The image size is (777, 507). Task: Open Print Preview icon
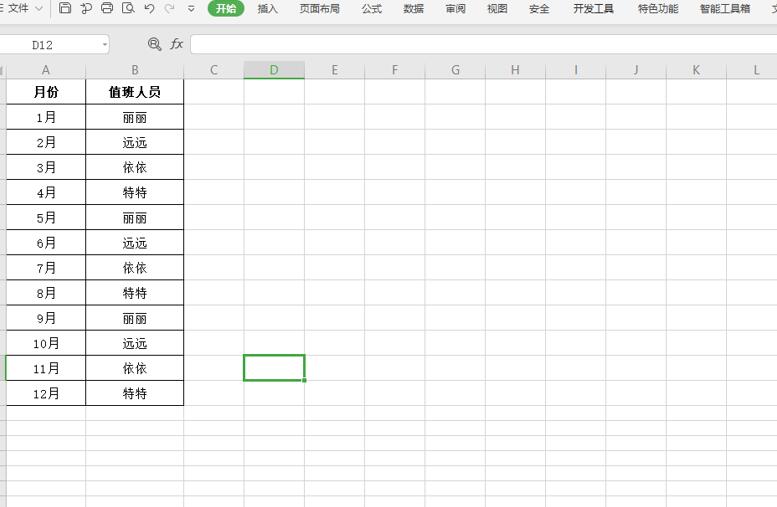(x=128, y=7)
